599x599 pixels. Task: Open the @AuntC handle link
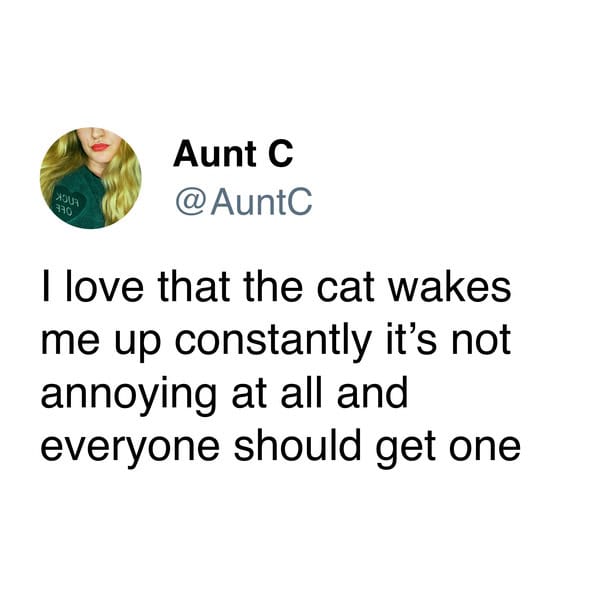point(244,201)
